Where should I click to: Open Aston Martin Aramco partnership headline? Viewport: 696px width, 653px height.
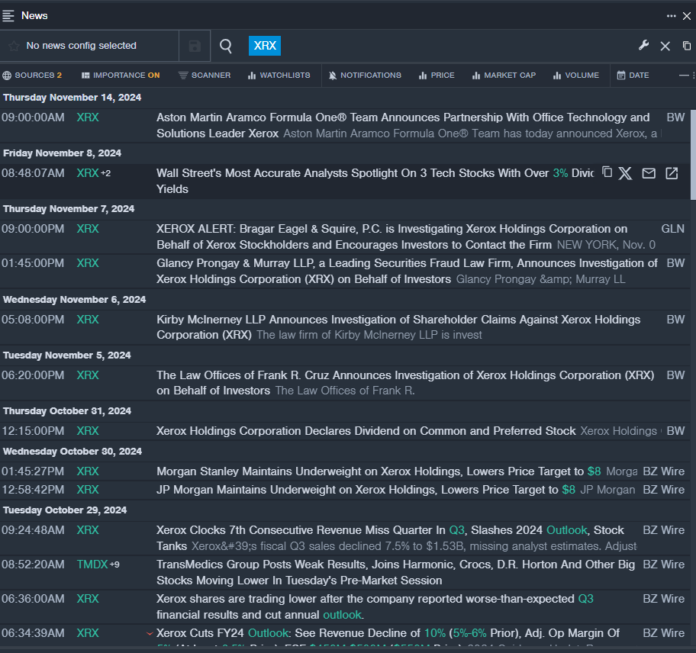pyautogui.click(x=402, y=118)
